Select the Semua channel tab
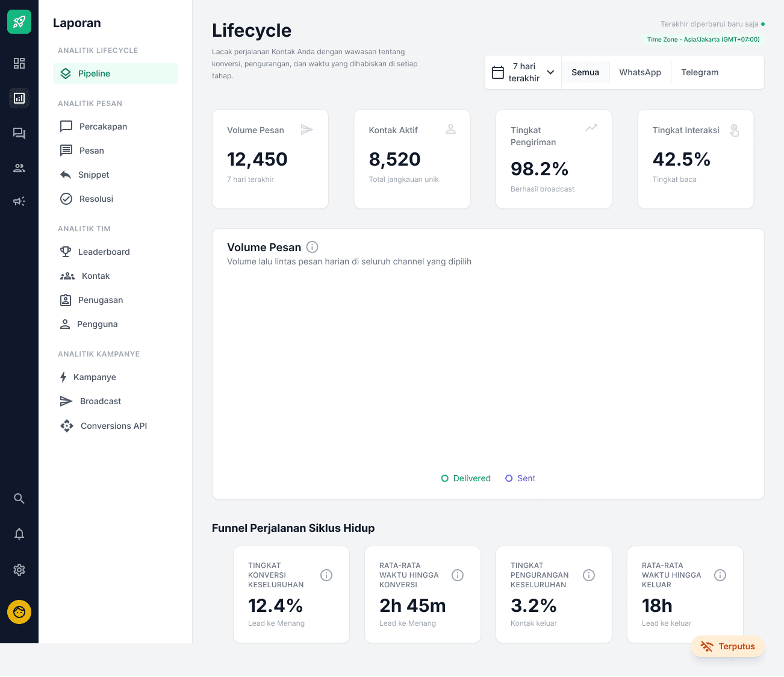784x677 pixels. (585, 72)
